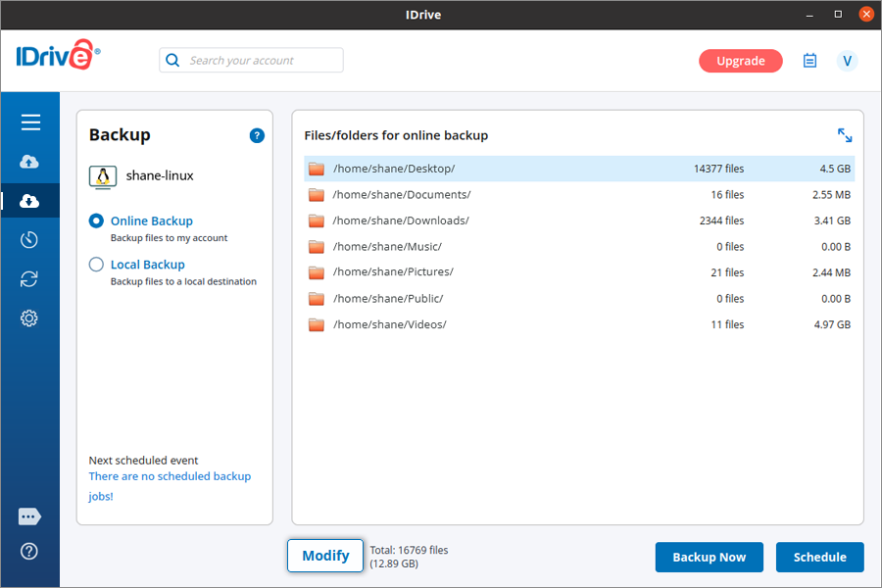Viewport: 882px width, 588px height.
Task: Select the Local Backup radio option
Action: (96, 265)
